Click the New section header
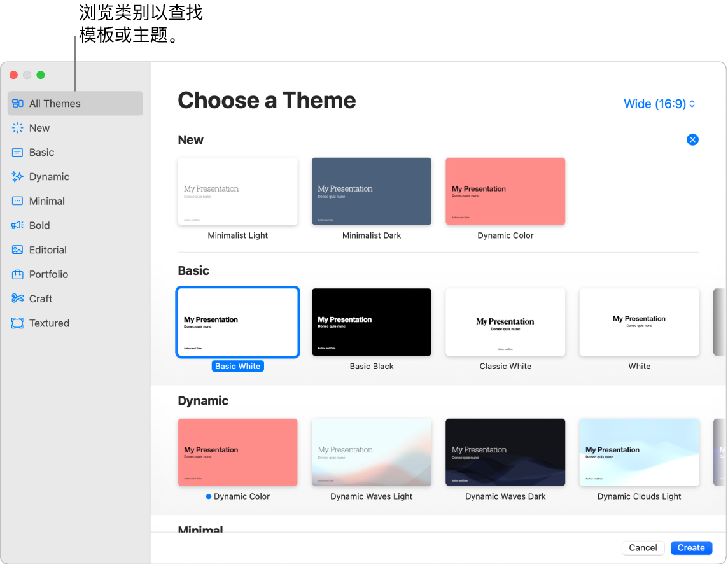The width and height of the screenshot is (728, 567). tap(190, 139)
